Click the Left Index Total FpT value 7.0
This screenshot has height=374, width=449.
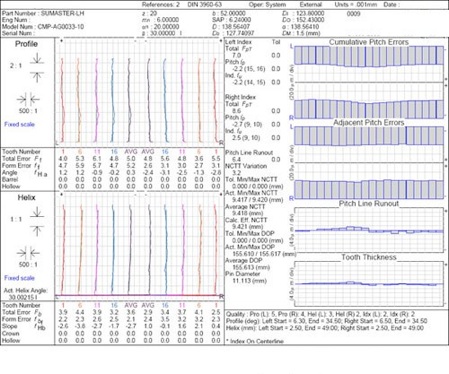(x=236, y=55)
